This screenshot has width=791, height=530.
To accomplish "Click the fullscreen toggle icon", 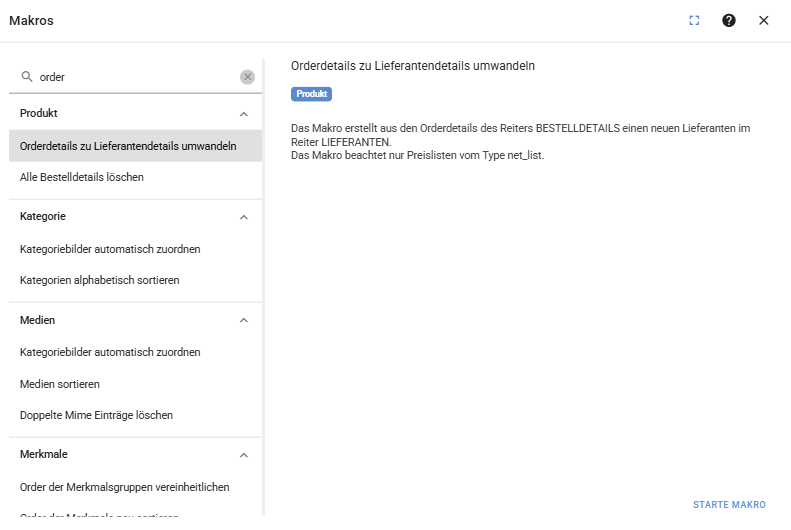I will (694, 20).
